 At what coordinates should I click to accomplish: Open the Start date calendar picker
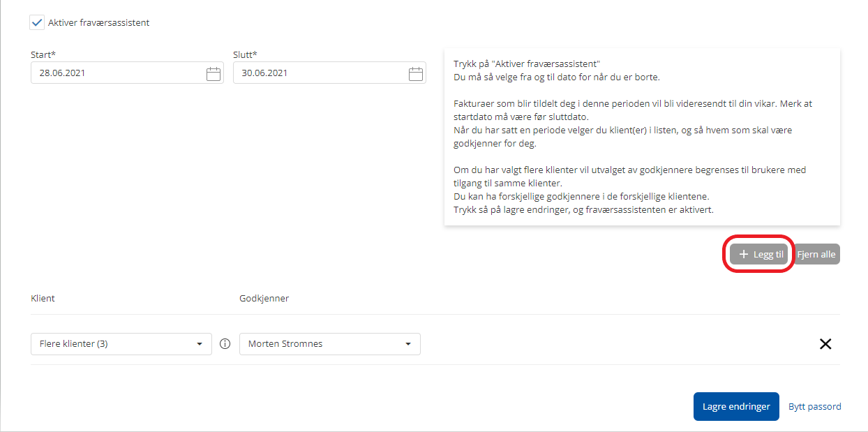[x=214, y=73]
